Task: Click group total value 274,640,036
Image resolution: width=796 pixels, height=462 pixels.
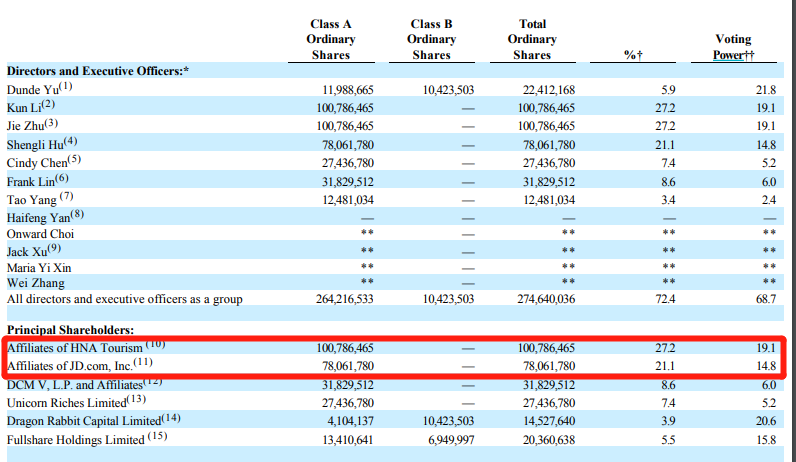Action: click(546, 299)
